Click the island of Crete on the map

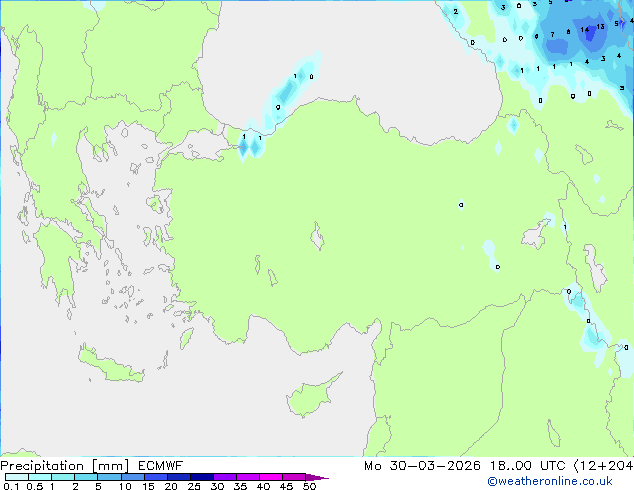(110, 365)
